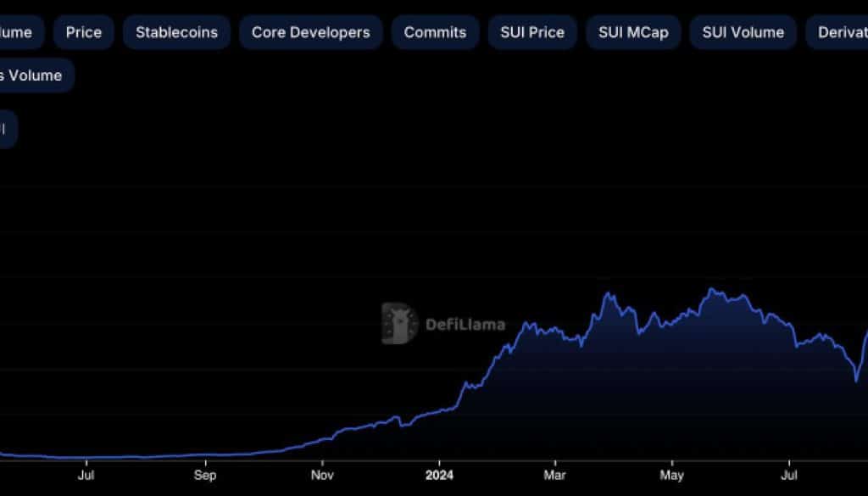This screenshot has width=868, height=496.
Task: Show the SUI MCap series
Action: coord(633,32)
